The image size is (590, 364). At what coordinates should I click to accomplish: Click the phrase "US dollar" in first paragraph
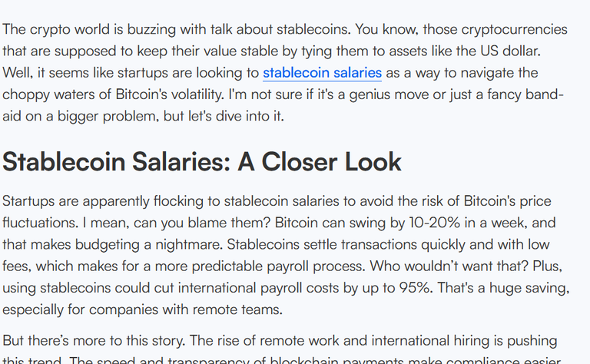[510, 51]
